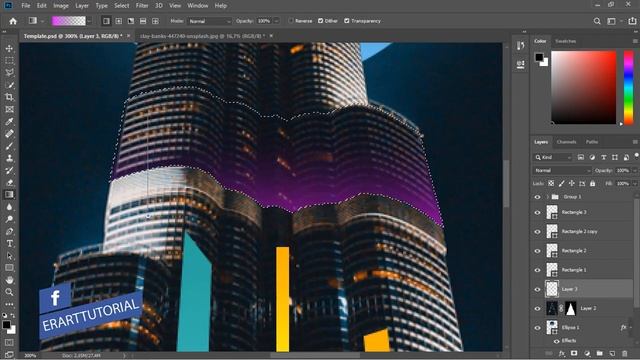Expand the Group 1 folder
Screen dimensions: 640x360
(x=547, y=197)
